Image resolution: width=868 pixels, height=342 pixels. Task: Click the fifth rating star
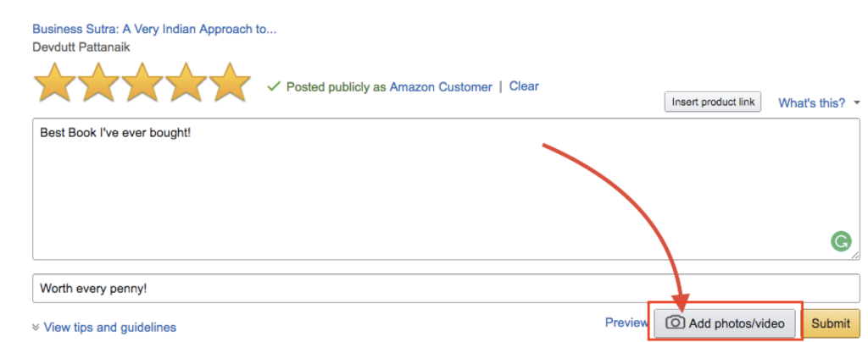tap(230, 82)
